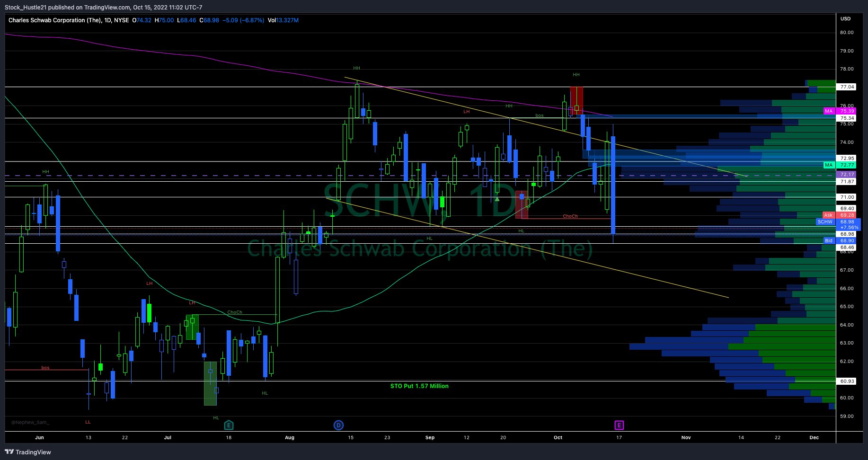Click the TradingView logo at the bottom
Image resolution: width=868 pixels, height=460 pixels.
click(27, 452)
